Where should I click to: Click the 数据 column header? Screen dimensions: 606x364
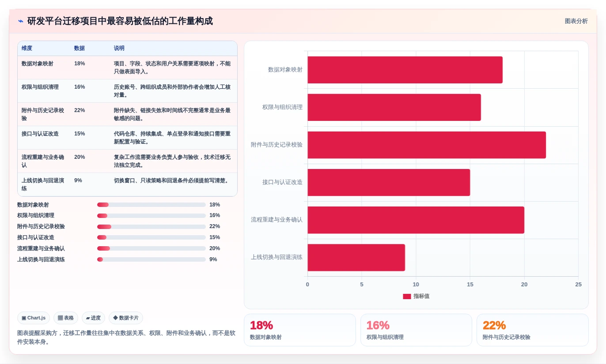80,49
